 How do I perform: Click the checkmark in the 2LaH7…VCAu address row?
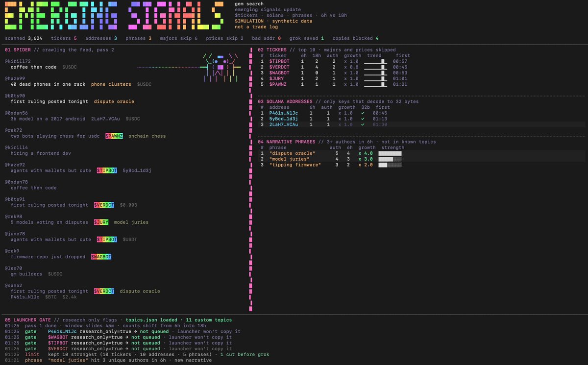tap(363, 124)
